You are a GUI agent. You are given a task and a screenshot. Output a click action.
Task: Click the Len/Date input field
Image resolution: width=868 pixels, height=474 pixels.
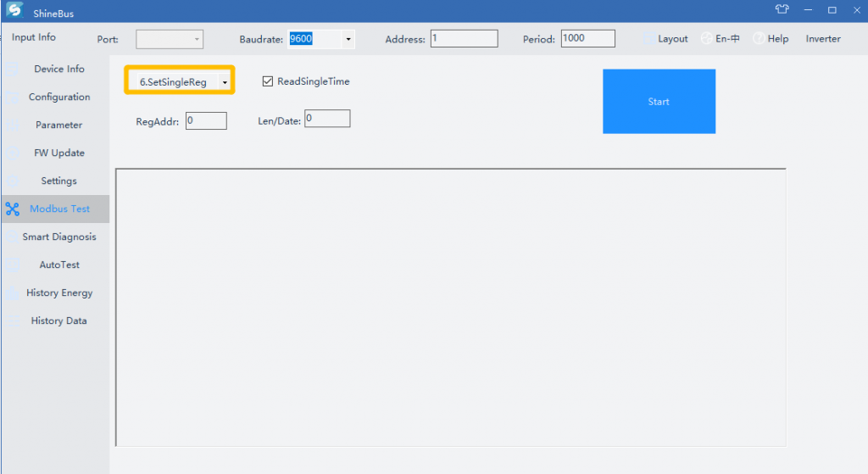tap(327, 119)
